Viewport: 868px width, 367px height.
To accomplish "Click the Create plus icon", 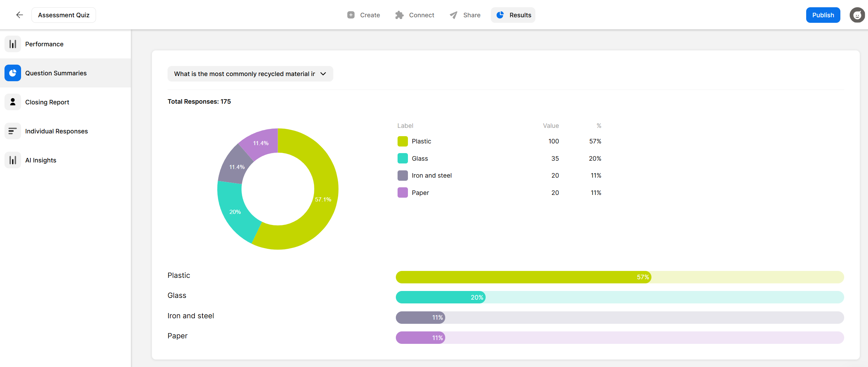I will coord(351,15).
